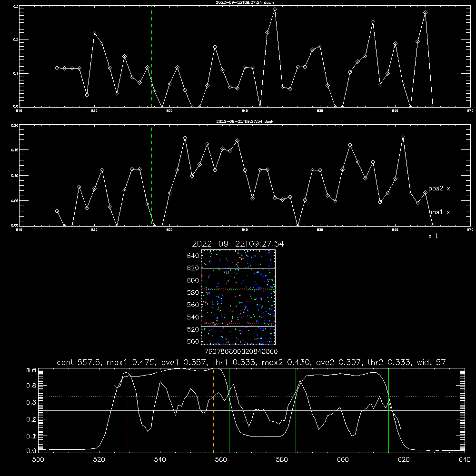Click the 'max1 0.475' value
476x476 pixels.
(x=131, y=362)
